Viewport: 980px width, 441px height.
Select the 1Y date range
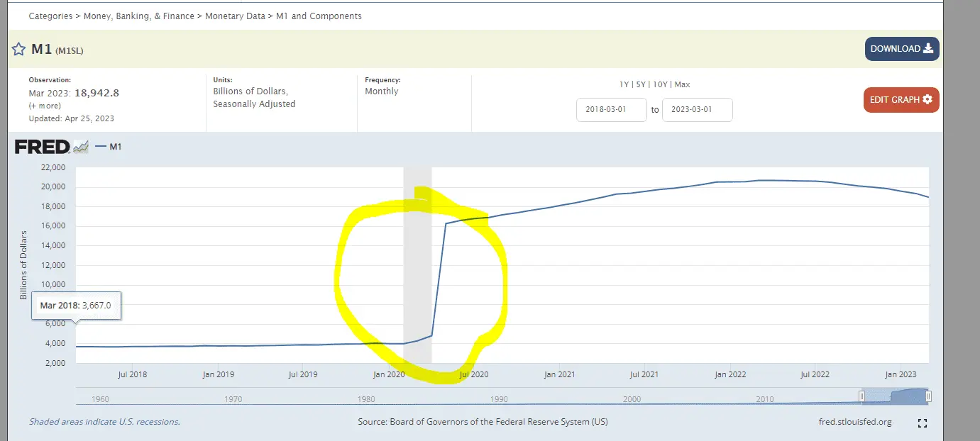coord(624,84)
